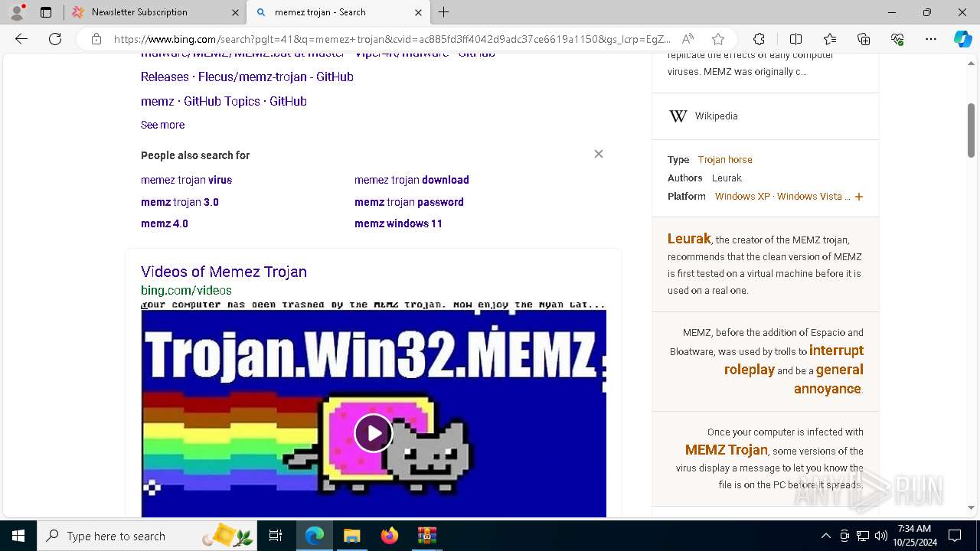Open Windows XP platform link
980x551 pixels.
point(743,197)
